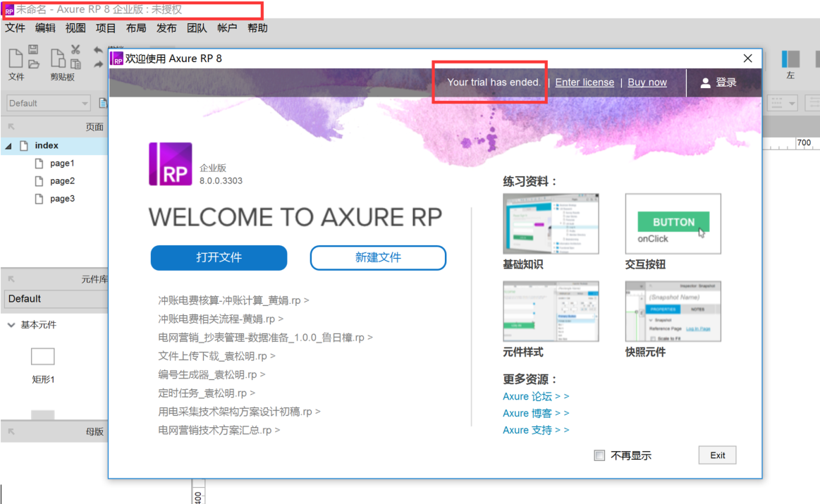The height and width of the screenshot is (504, 820).
Task: Click the open folder toolbar icon
Action: pyautogui.click(x=33, y=64)
